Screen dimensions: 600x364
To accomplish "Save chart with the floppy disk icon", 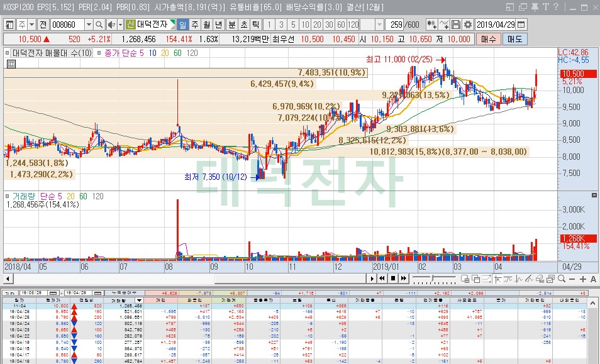I will pyautogui.click(x=456, y=25).
